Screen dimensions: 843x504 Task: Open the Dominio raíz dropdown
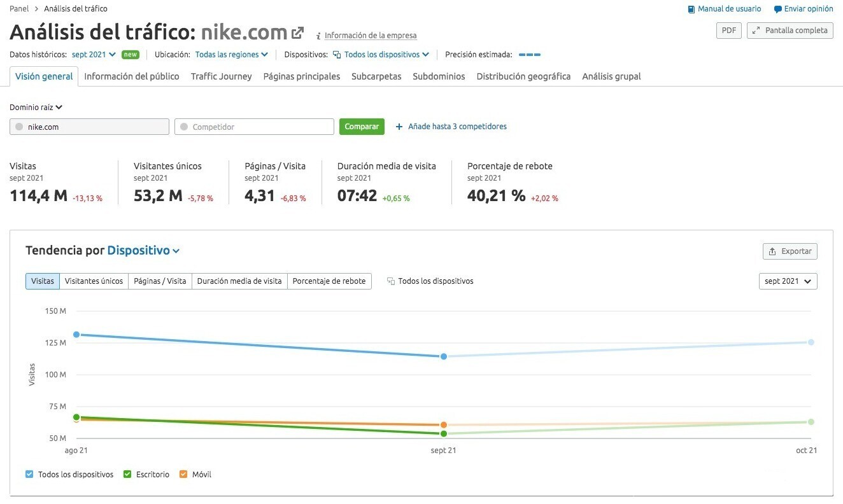(x=36, y=108)
